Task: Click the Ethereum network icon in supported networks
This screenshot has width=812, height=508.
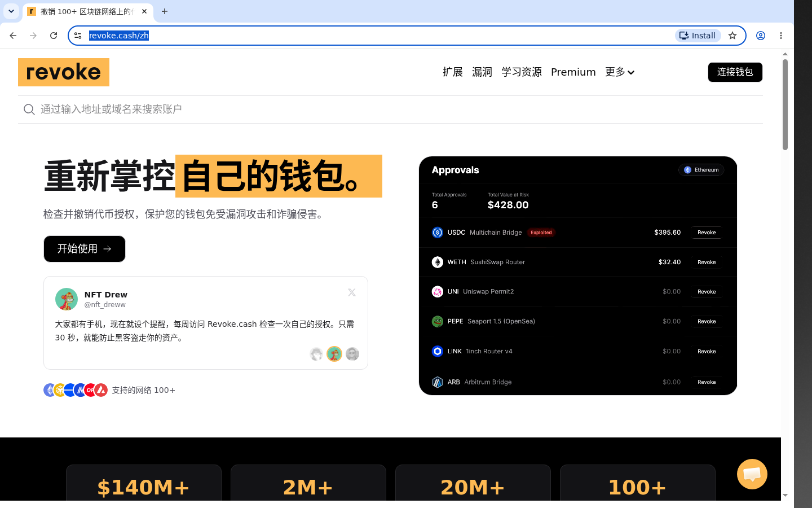Action: pos(49,390)
